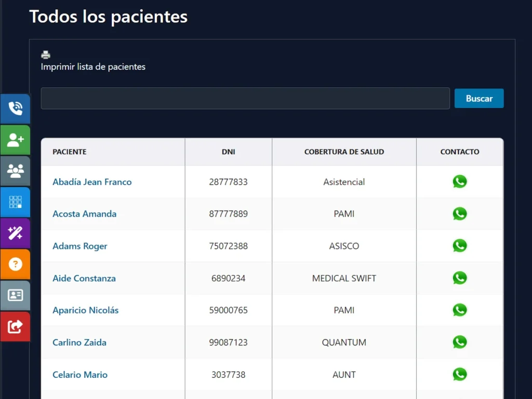
Task: Click the AUNT coverage cell
Action: pos(344,375)
